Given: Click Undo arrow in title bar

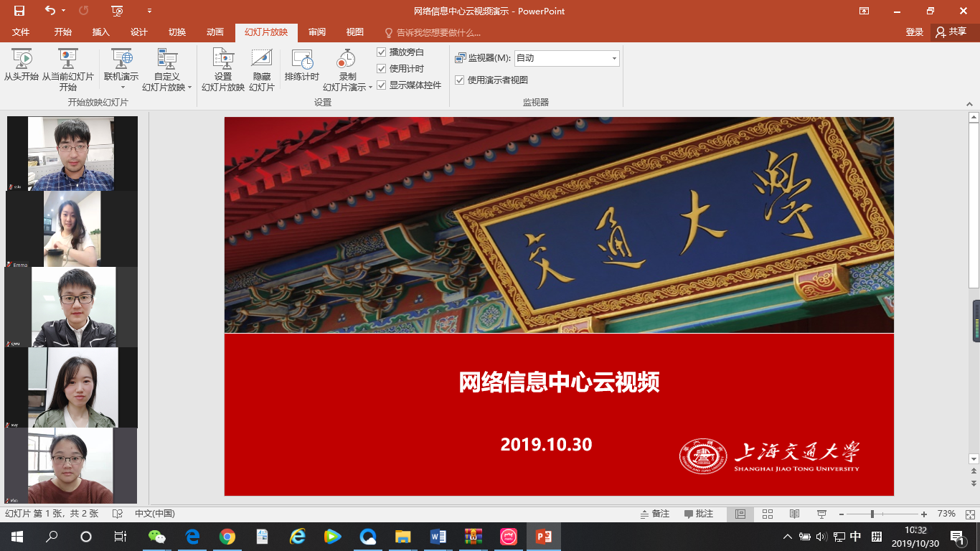Looking at the screenshot, I should click(50, 11).
